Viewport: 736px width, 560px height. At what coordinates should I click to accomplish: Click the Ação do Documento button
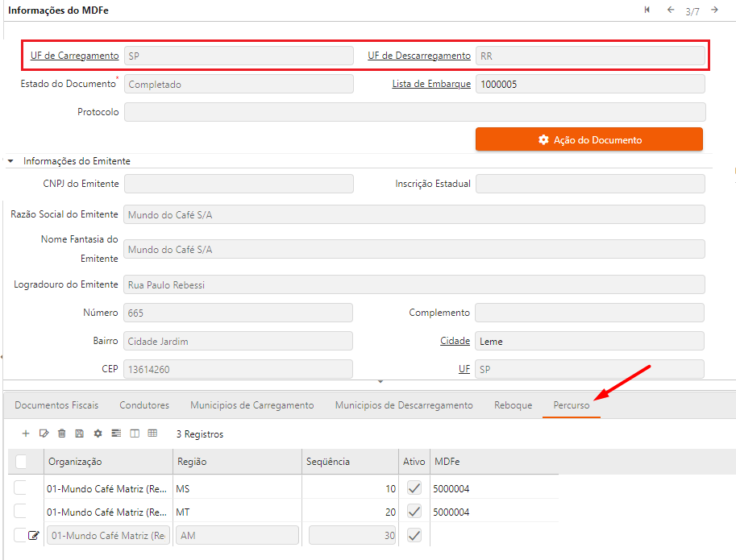(x=589, y=139)
